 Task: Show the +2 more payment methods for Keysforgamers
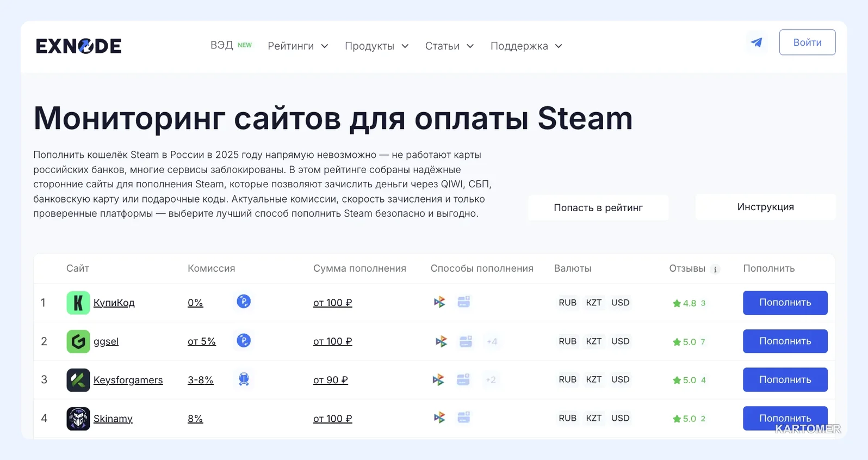pos(491,379)
